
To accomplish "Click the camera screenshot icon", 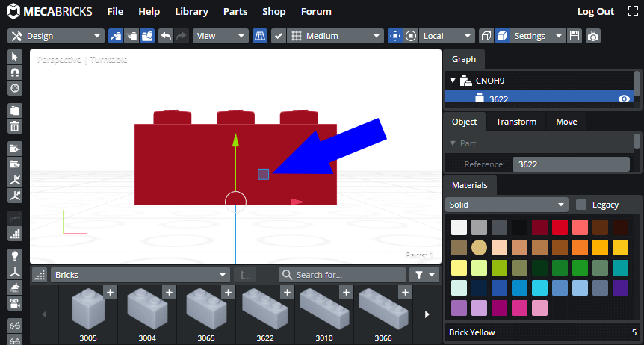I will click(593, 36).
